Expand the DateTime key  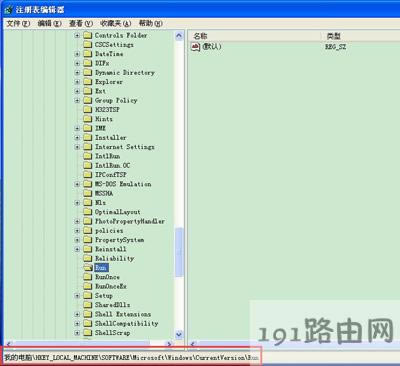(77, 54)
